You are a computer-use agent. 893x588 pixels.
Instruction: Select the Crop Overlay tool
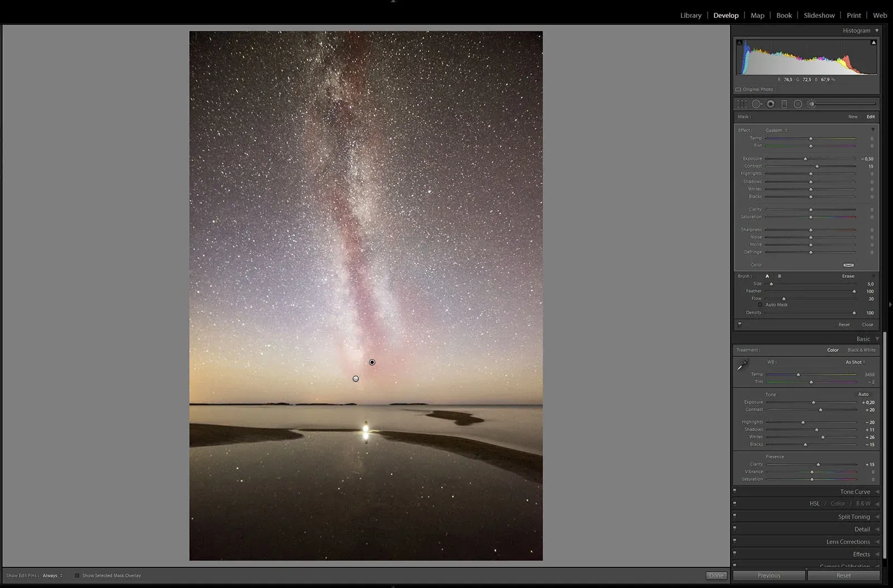coord(742,104)
